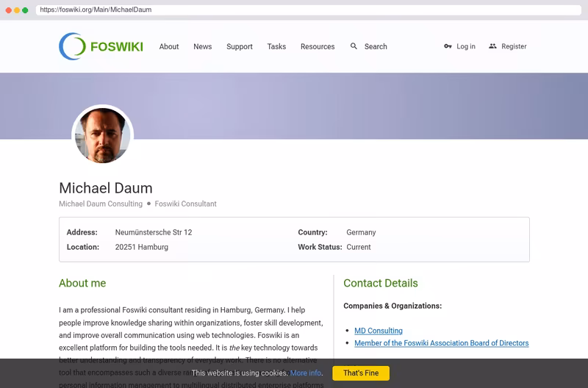588x388 pixels.
Task: Open the Support menu
Action: click(x=240, y=46)
